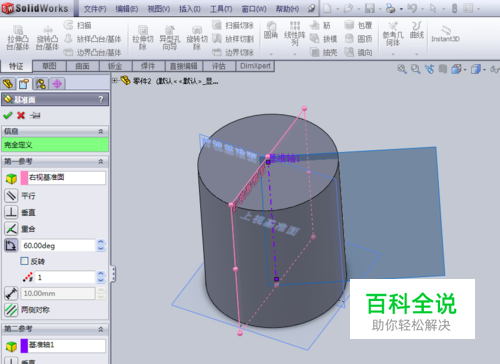Viewport: 500px width, 364px height.
Task: Collapse the 第二参考 section
Action: tap(101, 329)
